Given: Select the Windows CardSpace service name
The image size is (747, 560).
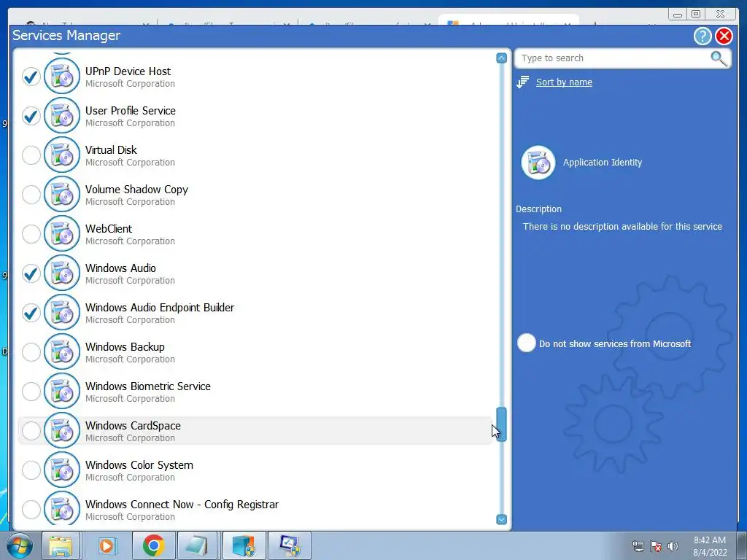Looking at the screenshot, I should 133,425.
